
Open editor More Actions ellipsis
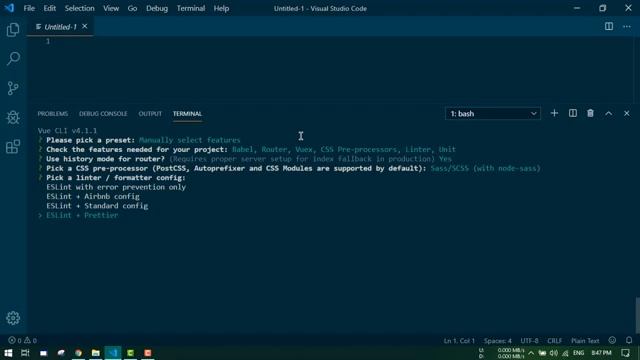click(627, 27)
